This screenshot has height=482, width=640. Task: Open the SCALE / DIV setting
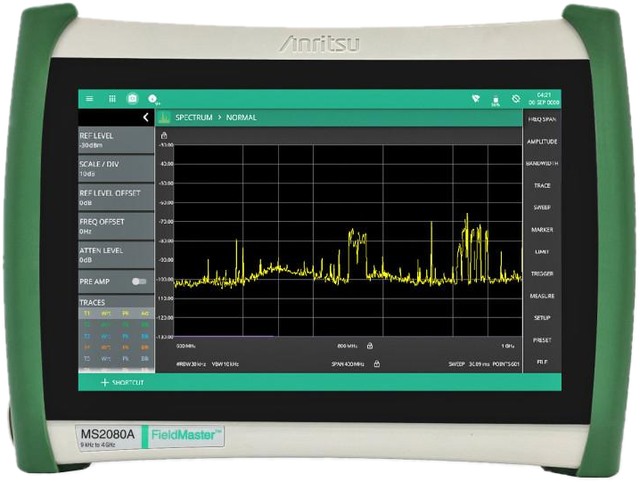coord(116,169)
